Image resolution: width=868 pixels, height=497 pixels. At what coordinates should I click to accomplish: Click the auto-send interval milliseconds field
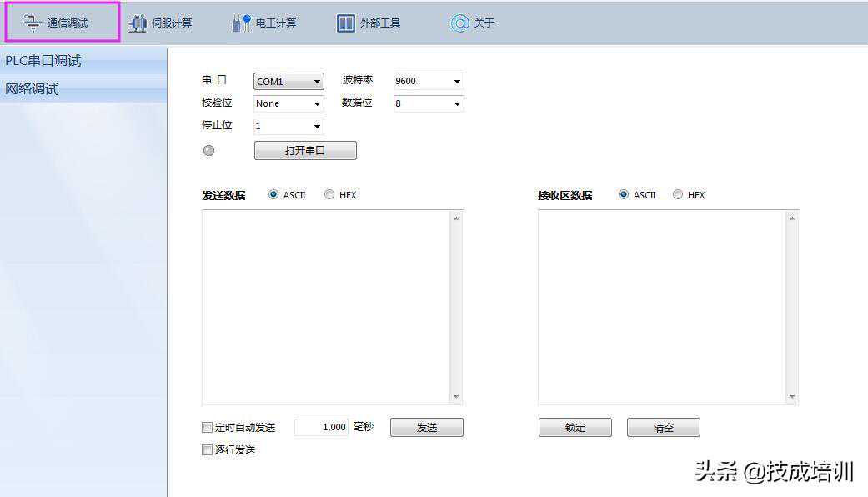[x=321, y=428]
